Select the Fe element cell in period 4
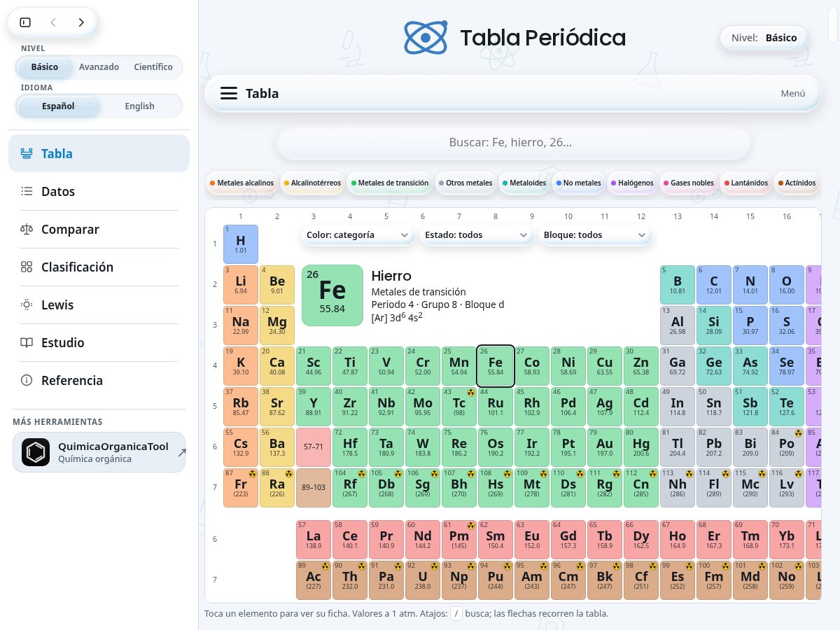Screen dimensions: 840x630 point(496,365)
